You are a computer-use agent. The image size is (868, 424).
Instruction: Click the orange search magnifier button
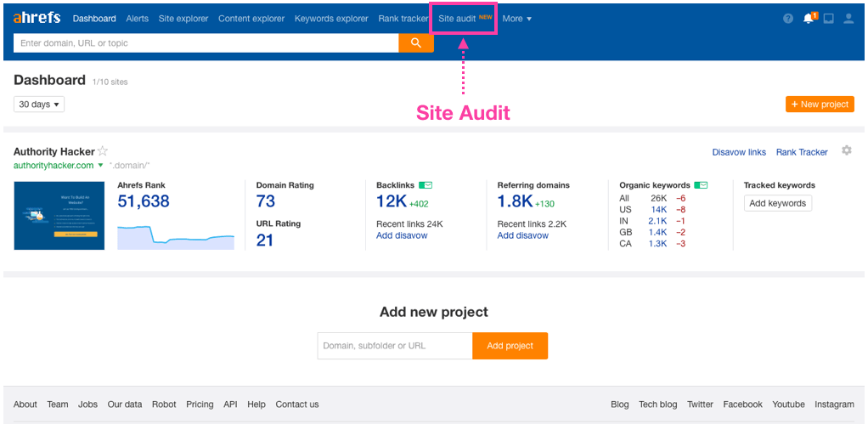click(416, 42)
